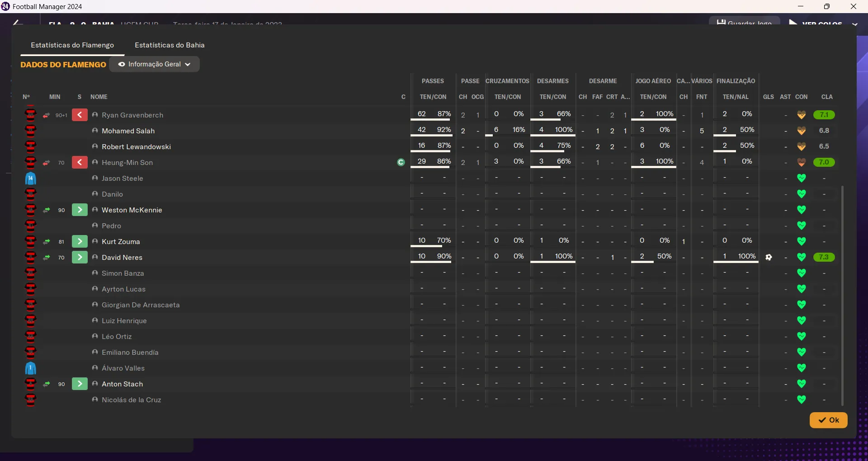Click Mohamed Salah's condition heart icon
Screen dimensions: 868x461
click(802, 131)
